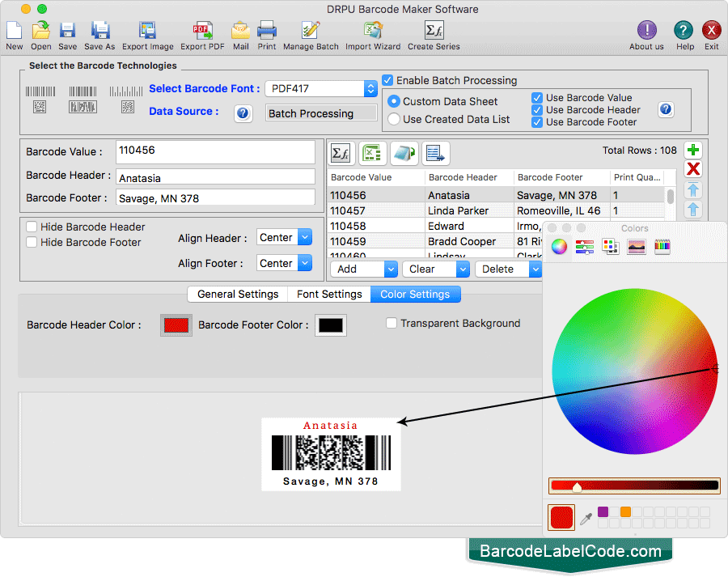This screenshot has height=577, width=728.
Task: Click the Barcode Header column header
Action: (x=469, y=177)
